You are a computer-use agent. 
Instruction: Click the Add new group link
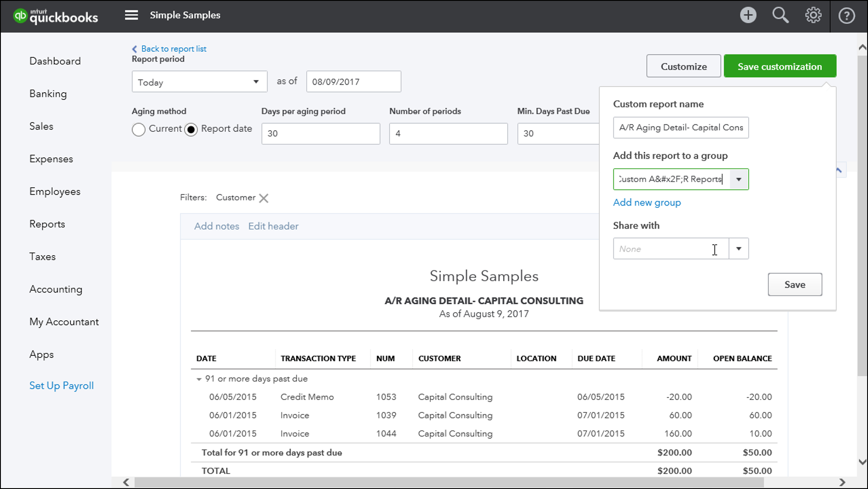tap(647, 202)
